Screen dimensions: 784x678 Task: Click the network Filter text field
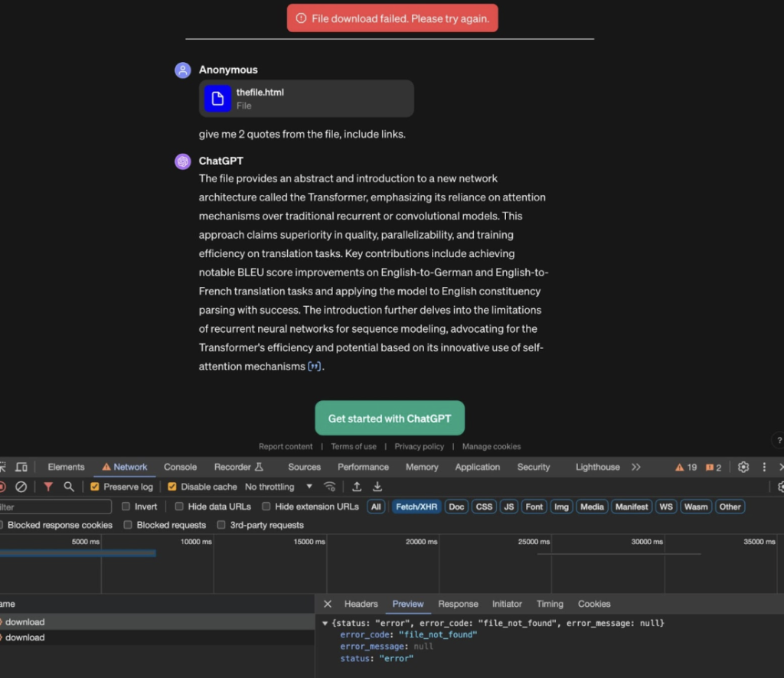(x=55, y=507)
